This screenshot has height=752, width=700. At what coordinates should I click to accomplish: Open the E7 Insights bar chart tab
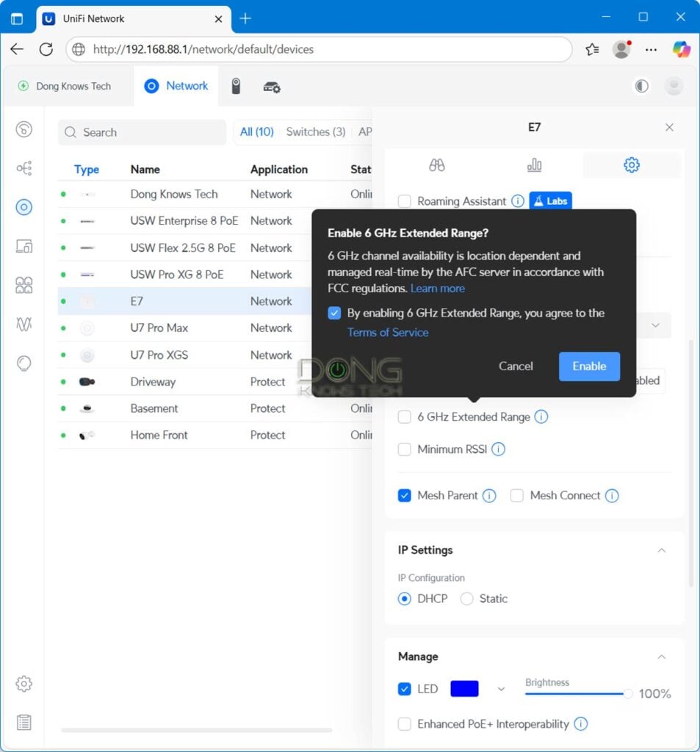pyautogui.click(x=534, y=165)
